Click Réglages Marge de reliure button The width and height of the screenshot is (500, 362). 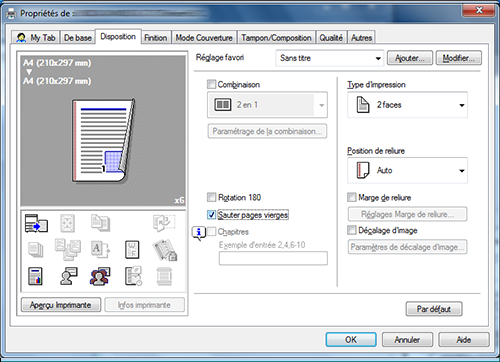407,214
